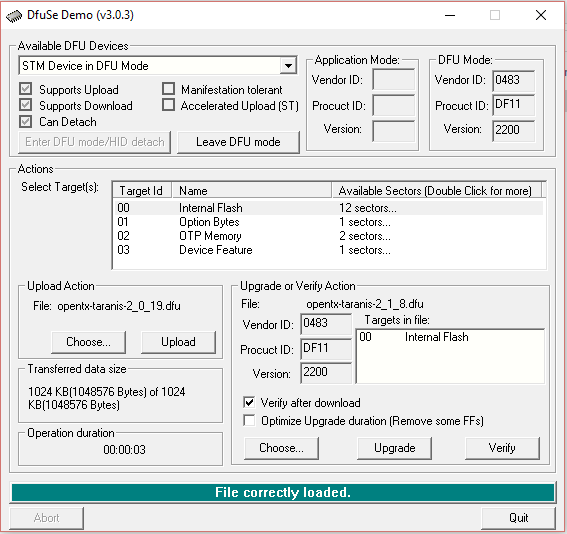Click the Leave DFU mode button
567x534 pixels.
tap(238, 142)
